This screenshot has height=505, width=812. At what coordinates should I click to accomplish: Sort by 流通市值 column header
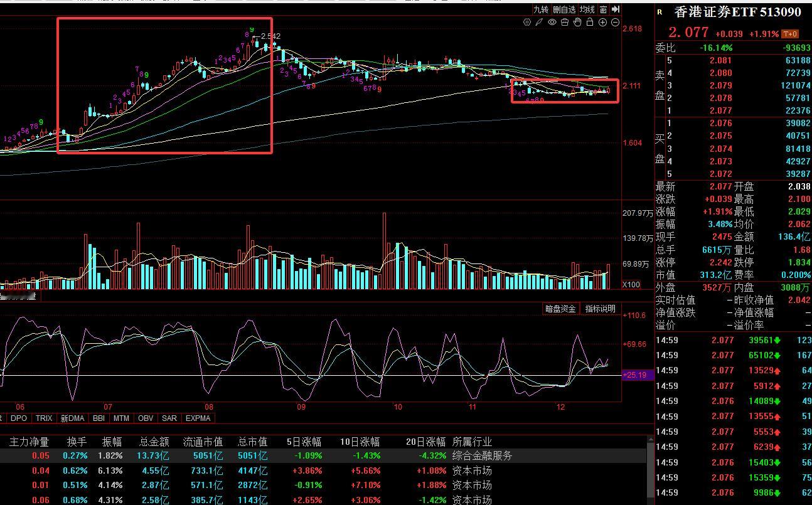pyautogui.click(x=203, y=442)
